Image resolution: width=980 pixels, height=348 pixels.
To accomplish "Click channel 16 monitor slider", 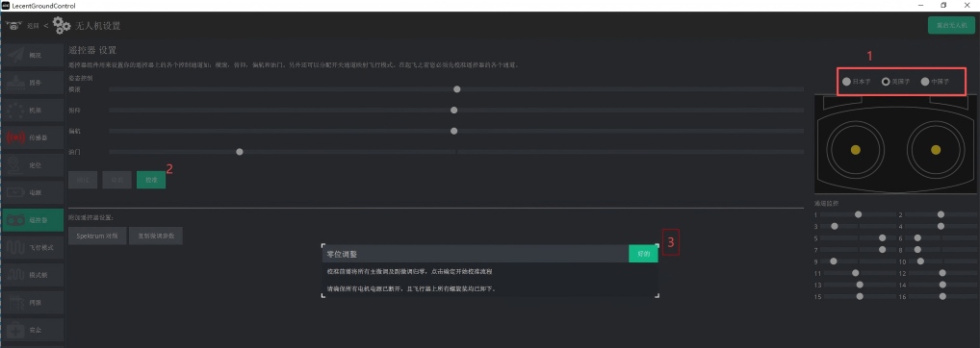I will coord(942,296).
